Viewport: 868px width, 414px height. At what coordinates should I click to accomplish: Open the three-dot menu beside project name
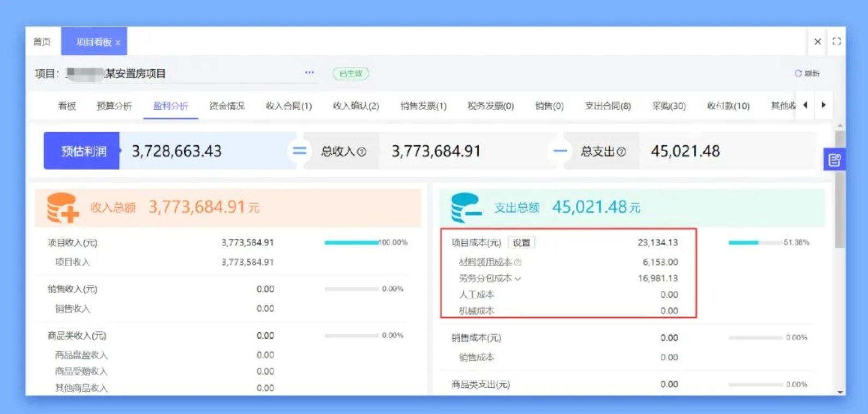(x=310, y=73)
